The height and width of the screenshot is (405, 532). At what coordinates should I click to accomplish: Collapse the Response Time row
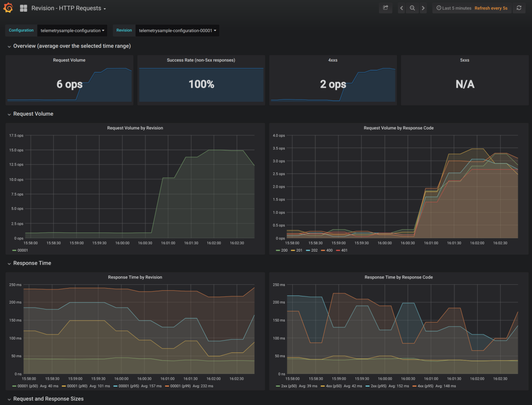(x=29, y=263)
